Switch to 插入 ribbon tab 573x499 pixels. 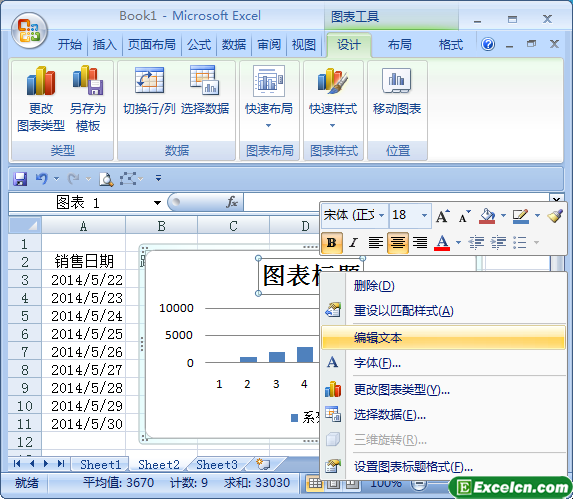tap(105, 45)
